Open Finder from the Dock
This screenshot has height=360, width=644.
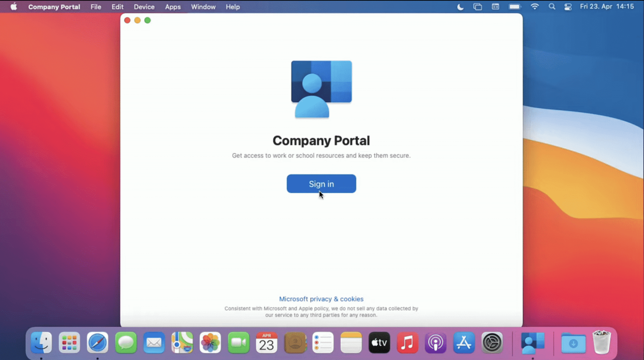[41, 343]
